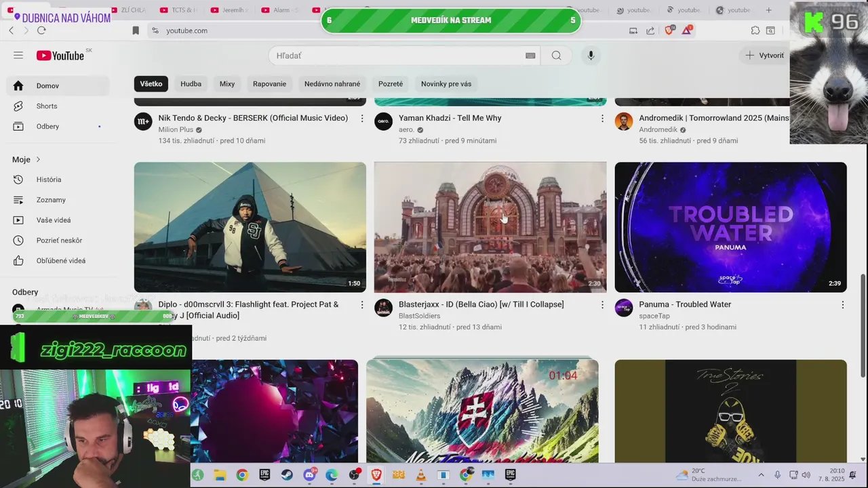
Task: Open the Slovak flag mountains video thumbnail
Action: click(x=482, y=411)
